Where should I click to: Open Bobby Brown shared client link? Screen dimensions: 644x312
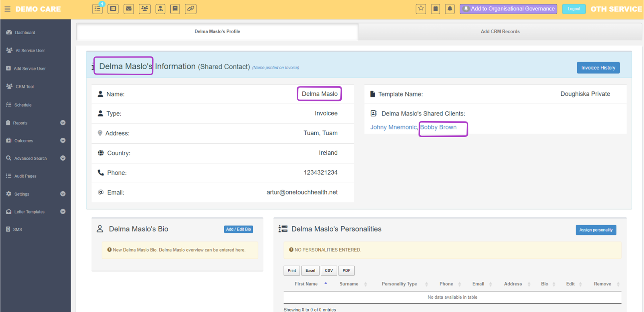(438, 127)
